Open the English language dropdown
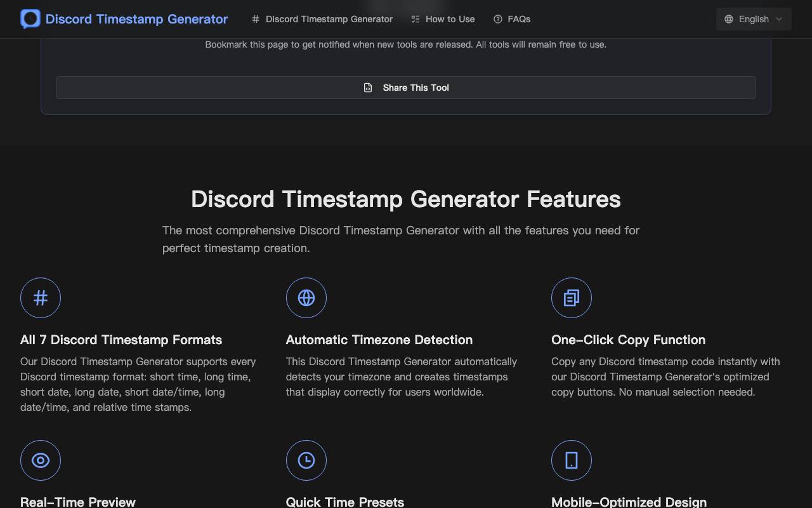The image size is (812, 508). 754,19
